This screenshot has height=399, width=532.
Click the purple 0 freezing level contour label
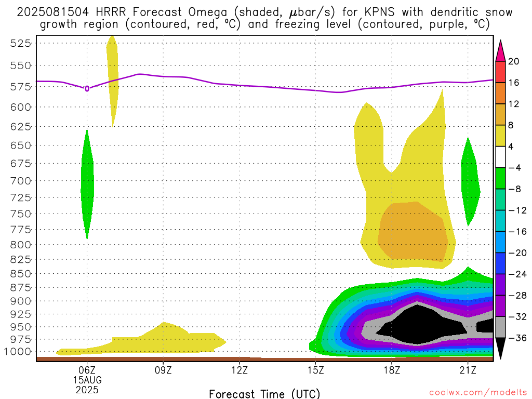coord(87,88)
